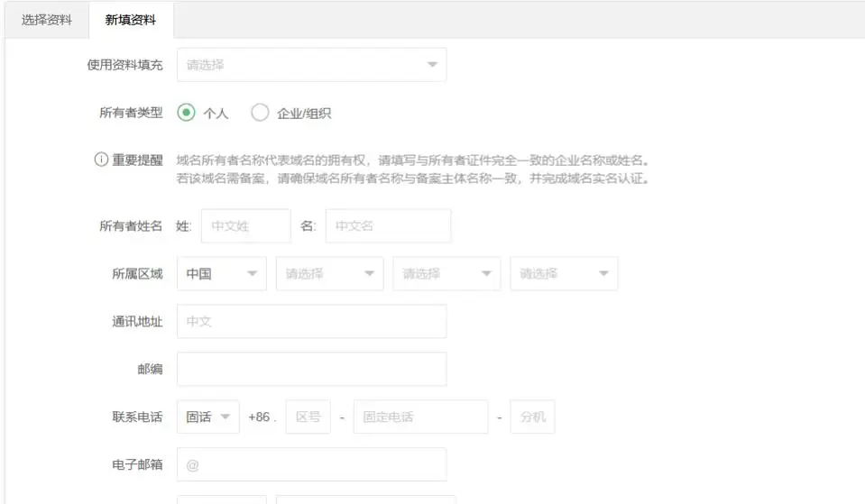Focus the 中文名 given name field
865x504 pixels.
[x=389, y=225]
